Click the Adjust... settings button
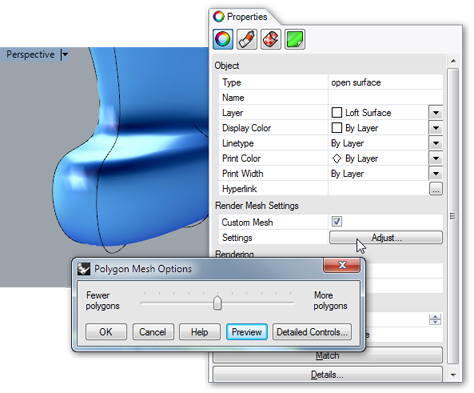The height and width of the screenshot is (393, 474). [x=386, y=238]
